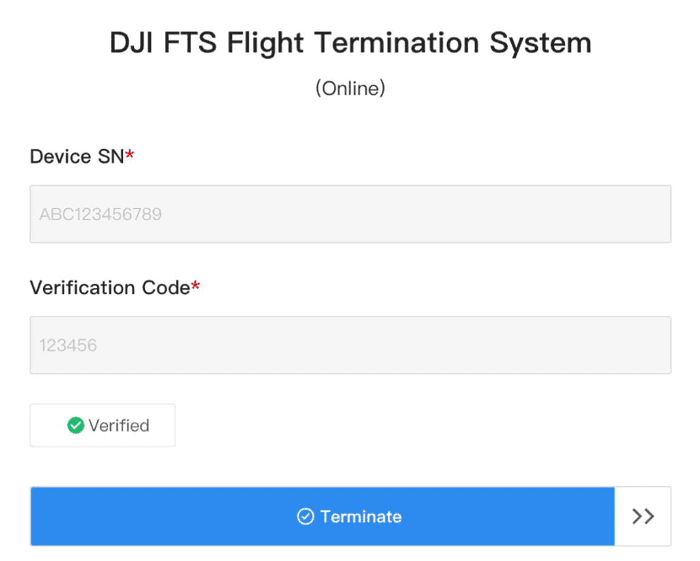Expand options with the double chevron arrow
700x561 pixels.
[643, 517]
